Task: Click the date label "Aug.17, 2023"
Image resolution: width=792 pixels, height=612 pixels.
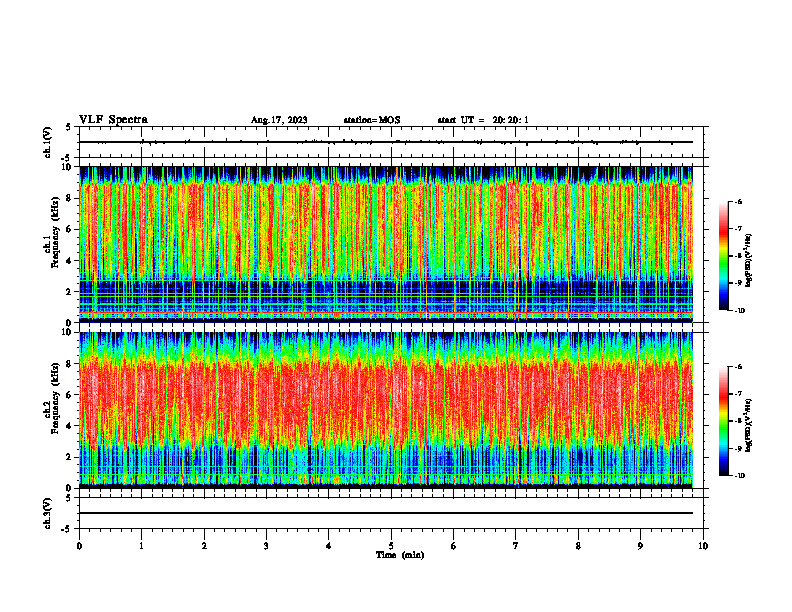Action: coord(279,120)
